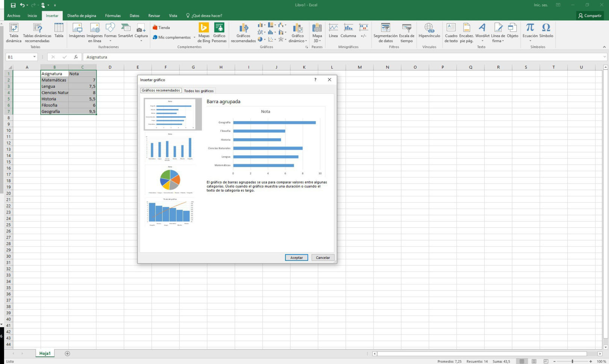Insert an Ecuación
Viewport: 609px width, 364px height.
530,33
